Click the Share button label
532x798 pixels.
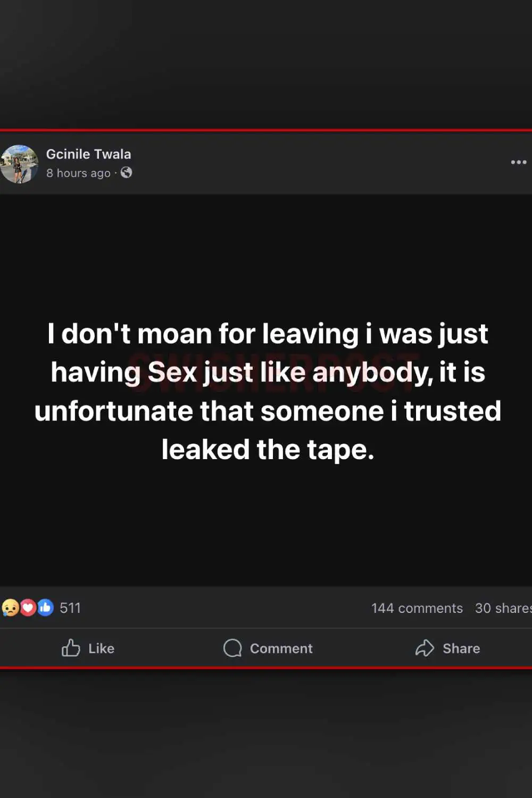(x=461, y=649)
